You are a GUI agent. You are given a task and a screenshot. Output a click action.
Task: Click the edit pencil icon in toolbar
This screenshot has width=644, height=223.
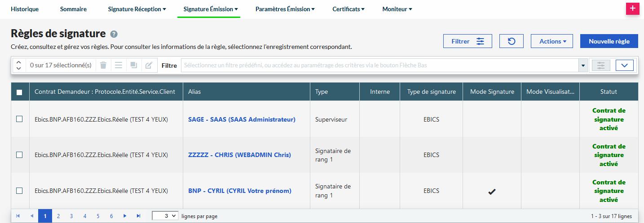click(x=149, y=66)
